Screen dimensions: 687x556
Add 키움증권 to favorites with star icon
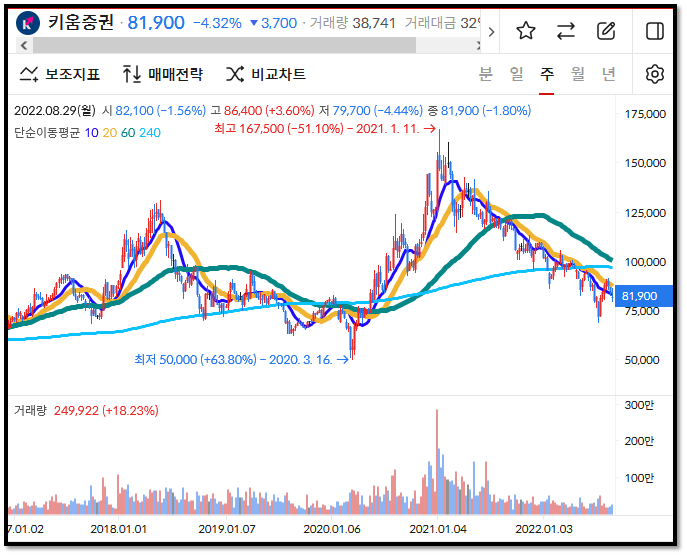coord(525,31)
